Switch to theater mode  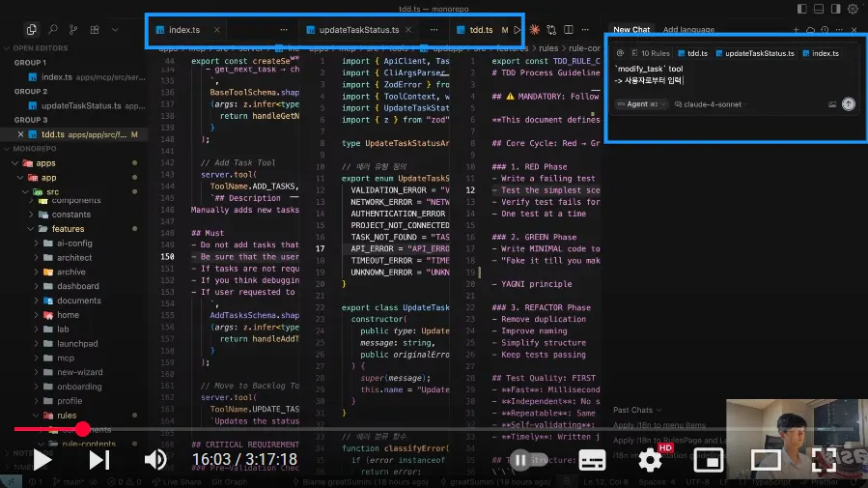coord(767,460)
